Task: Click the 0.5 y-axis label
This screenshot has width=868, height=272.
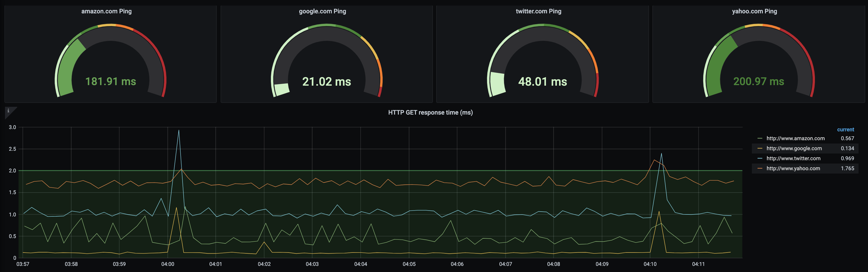Action: (x=13, y=236)
